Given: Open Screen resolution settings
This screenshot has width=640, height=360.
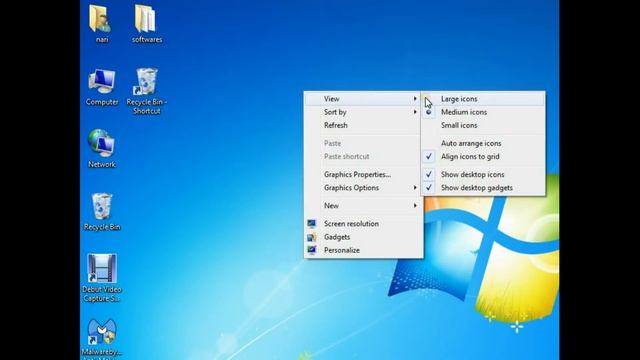Looking at the screenshot, I should (x=363, y=224).
